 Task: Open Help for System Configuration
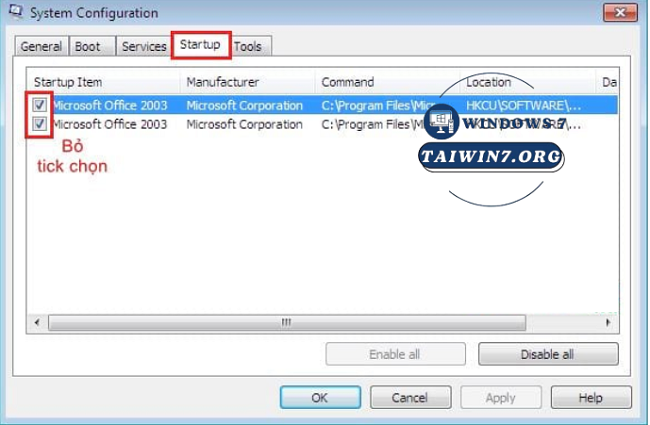(591, 398)
